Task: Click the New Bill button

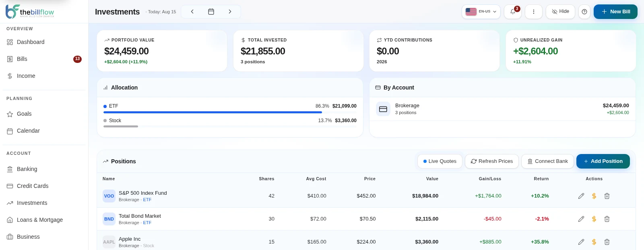Action: (x=615, y=12)
